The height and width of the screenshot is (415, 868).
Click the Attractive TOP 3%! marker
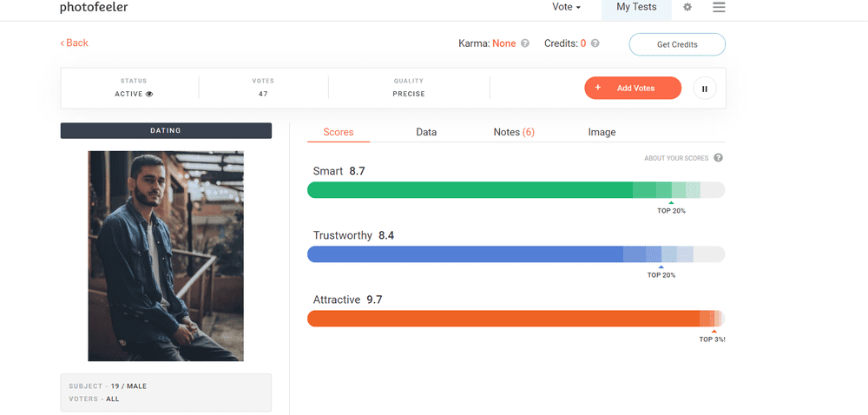coord(712,337)
